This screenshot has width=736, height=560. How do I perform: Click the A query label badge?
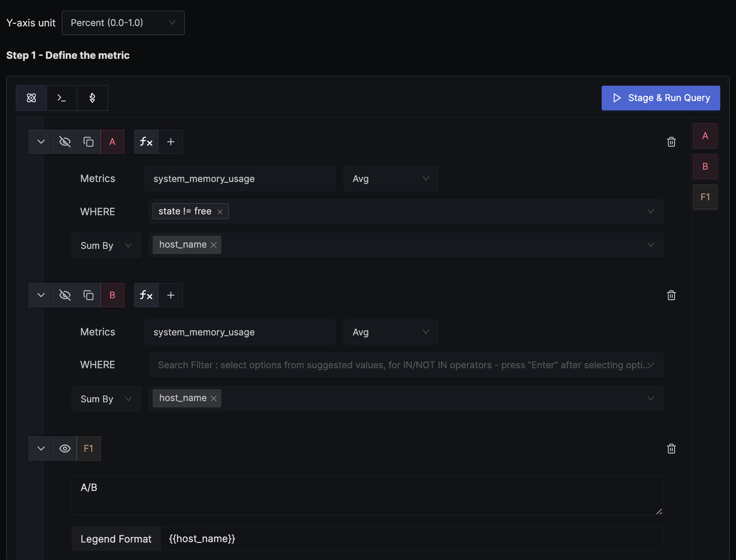[x=113, y=142]
